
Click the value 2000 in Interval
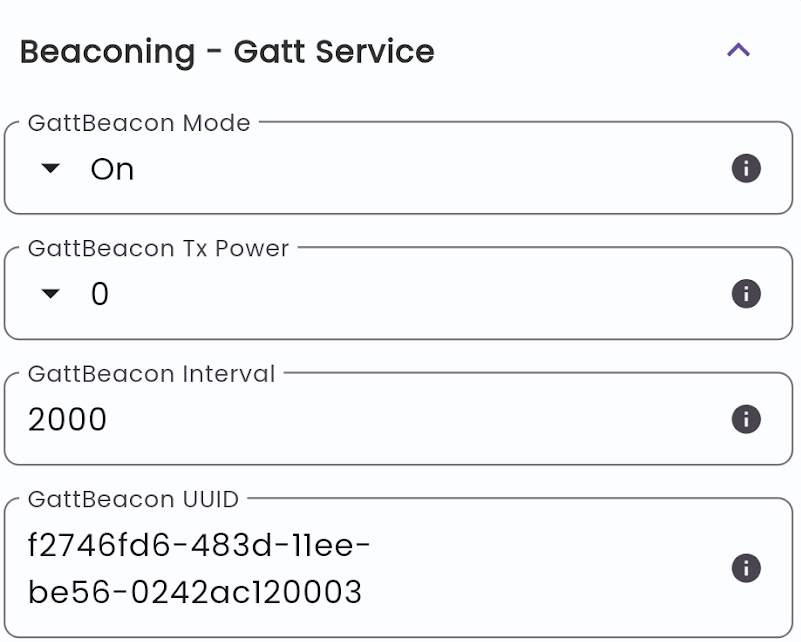(67, 419)
